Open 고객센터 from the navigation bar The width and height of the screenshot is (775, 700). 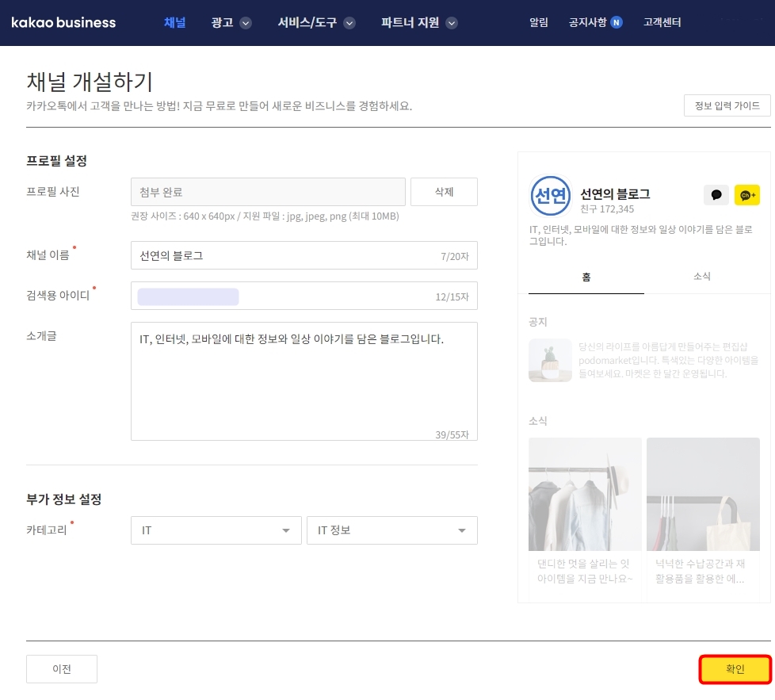coord(661,23)
